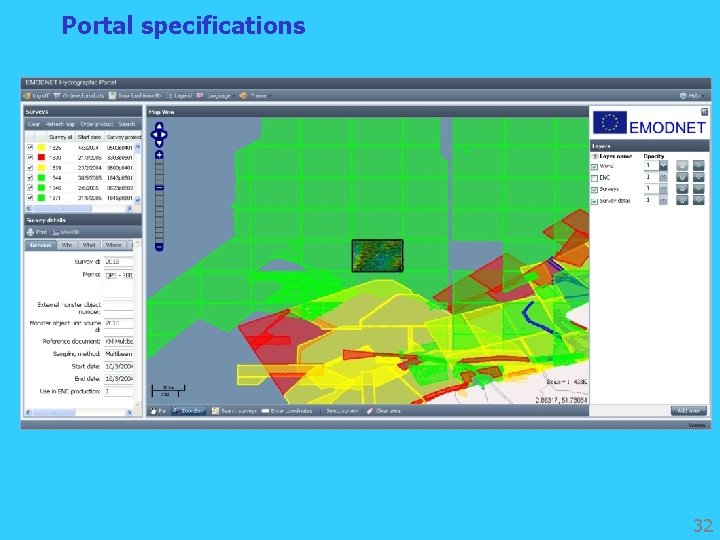
Task: Click the yellow swatch in first survey row
Action: click(x=41, y=147)
